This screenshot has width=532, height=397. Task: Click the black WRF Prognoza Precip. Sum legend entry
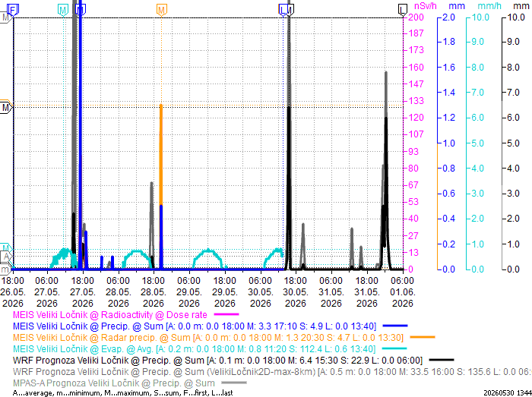pyautogui.click(x=217, y=361)
